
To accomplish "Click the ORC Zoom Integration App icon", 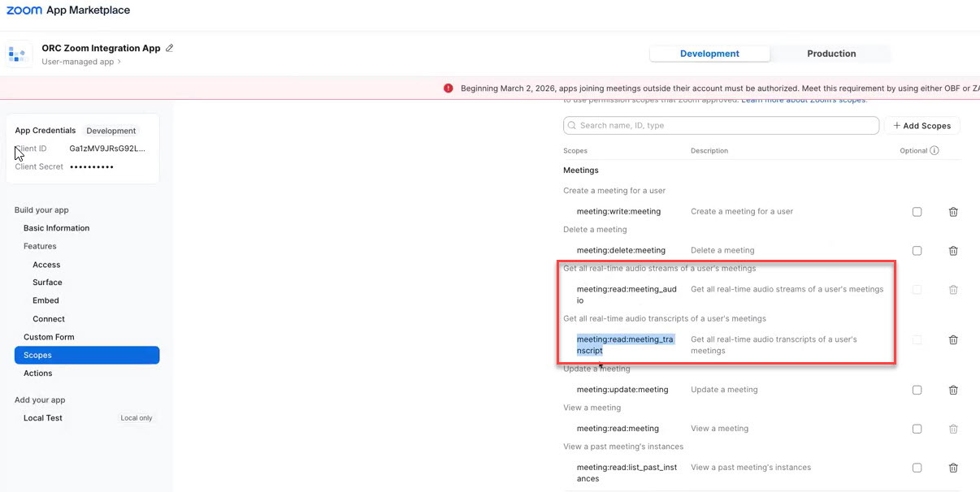I will (18, 54).
